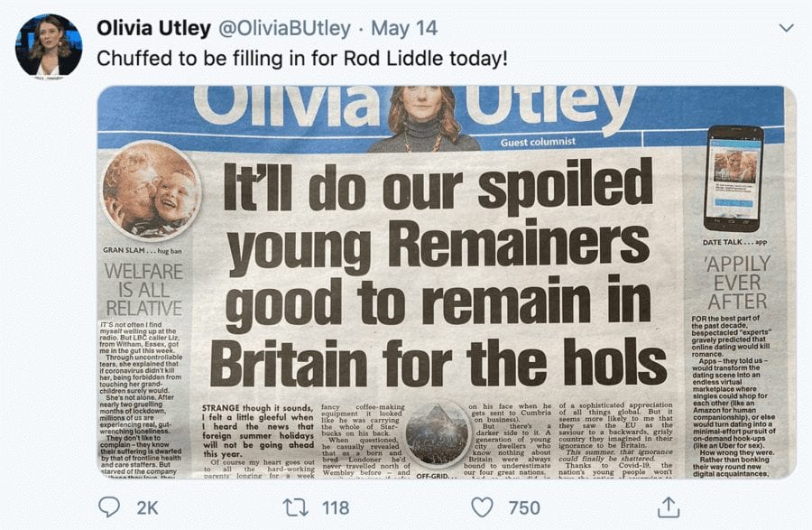Screen dimensions: 812x530
Task: Click the circular off-grid photo
Action: (437, 433)
